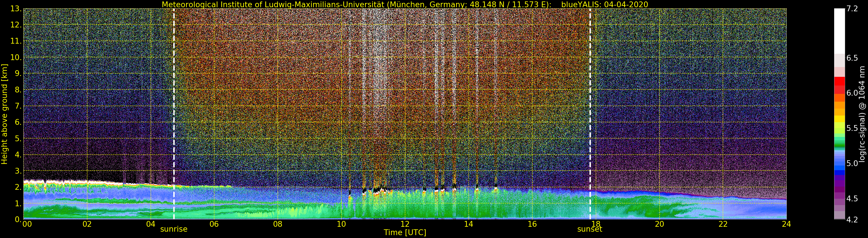Click the white dashed sunset marker line

click(590, 114)
